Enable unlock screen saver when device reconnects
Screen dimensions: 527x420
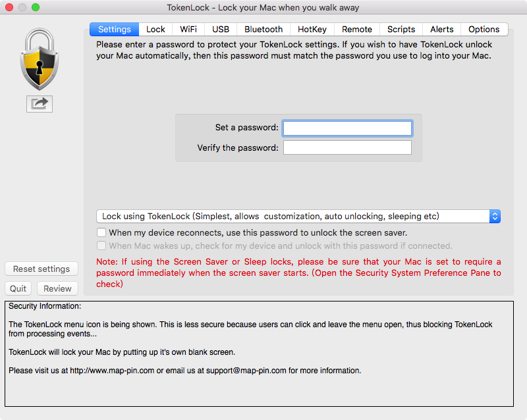coord(101,232)
